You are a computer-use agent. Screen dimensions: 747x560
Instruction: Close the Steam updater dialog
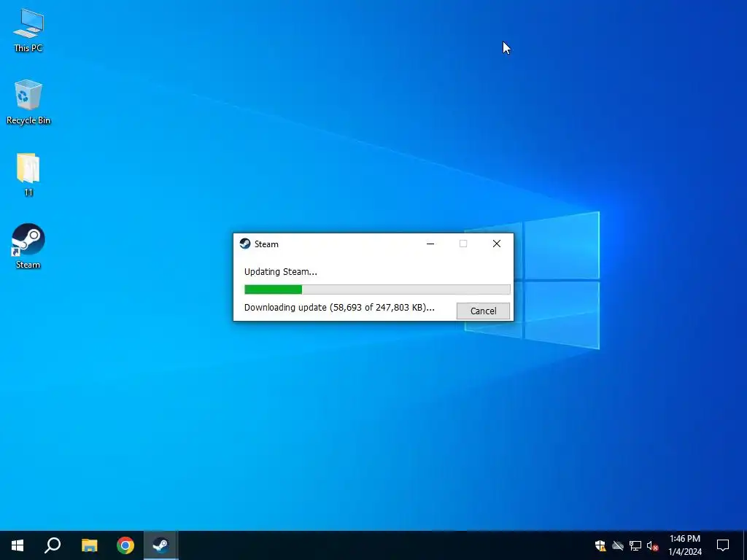tap(496, 244)
